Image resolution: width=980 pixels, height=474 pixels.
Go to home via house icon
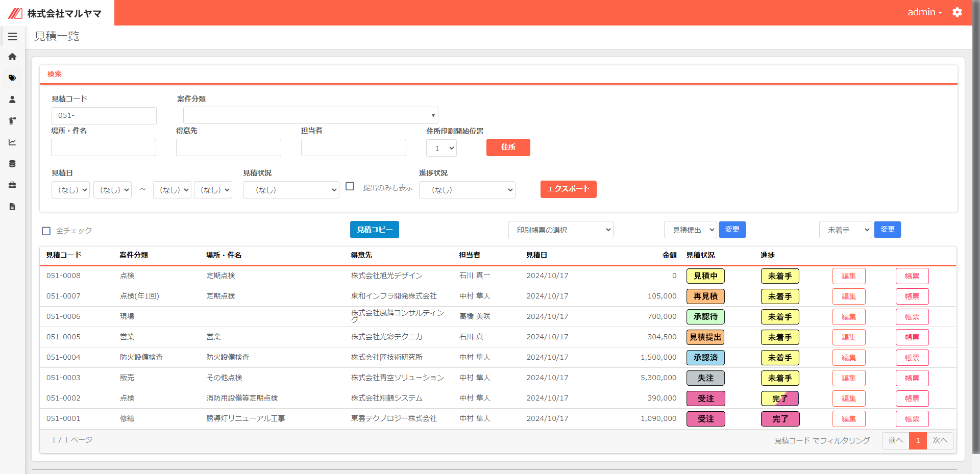[12, 57]
